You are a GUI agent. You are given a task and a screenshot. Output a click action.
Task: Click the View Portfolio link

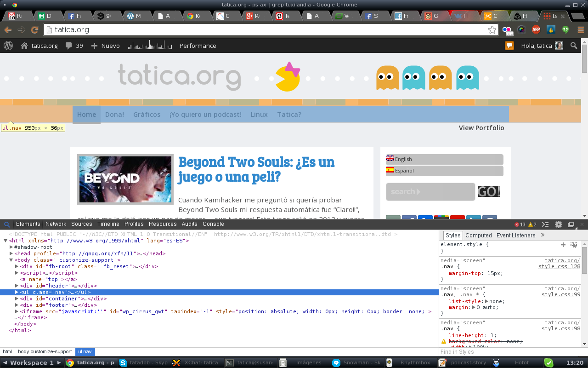pyautogui.click(x=481, y=128)
